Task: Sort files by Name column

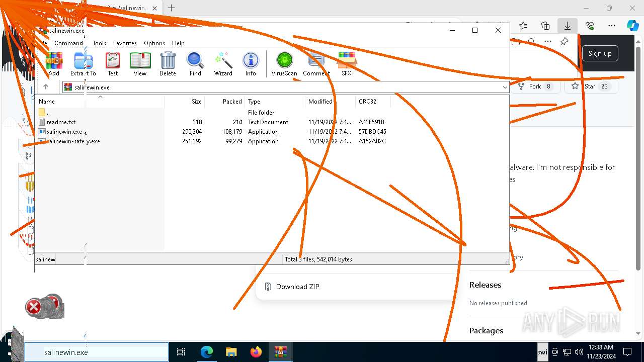Action: [100, 101]
